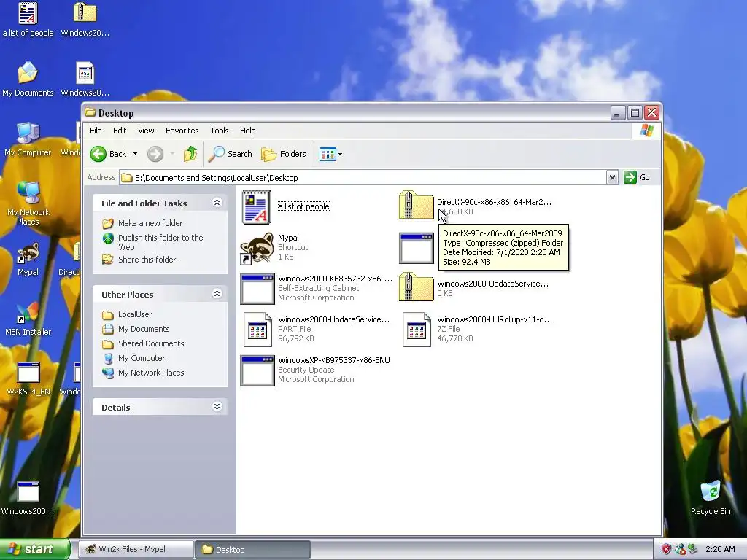Open Shared Documents in Other Places
The height and width of the screenshot is (560, 747).
(x=150, y=343)
